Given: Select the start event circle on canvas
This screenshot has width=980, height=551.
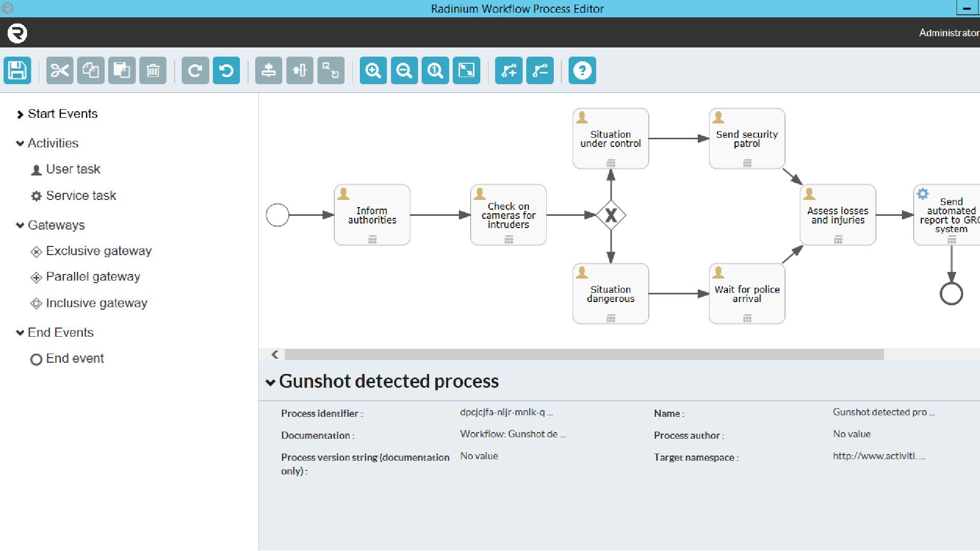Looking at the screenshot, I should (278, 215).
